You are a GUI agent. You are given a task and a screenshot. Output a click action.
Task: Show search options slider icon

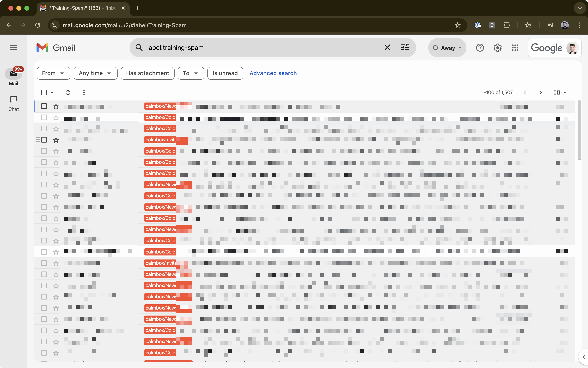pyautogui.click(x=405, y=47)
